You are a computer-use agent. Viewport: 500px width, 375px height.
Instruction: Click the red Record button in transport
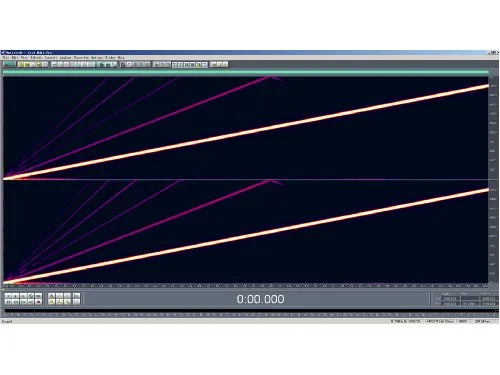(38, 302)
